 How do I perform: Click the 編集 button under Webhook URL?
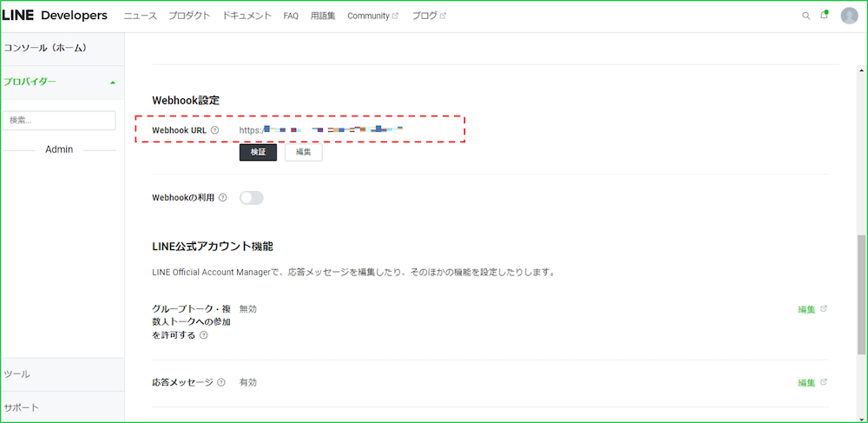[303, 152]
